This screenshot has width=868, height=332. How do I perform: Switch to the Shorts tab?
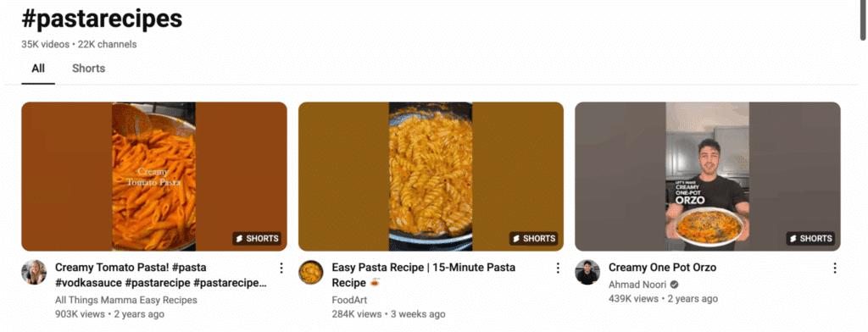pyautogui.click(x=88, y=69)
